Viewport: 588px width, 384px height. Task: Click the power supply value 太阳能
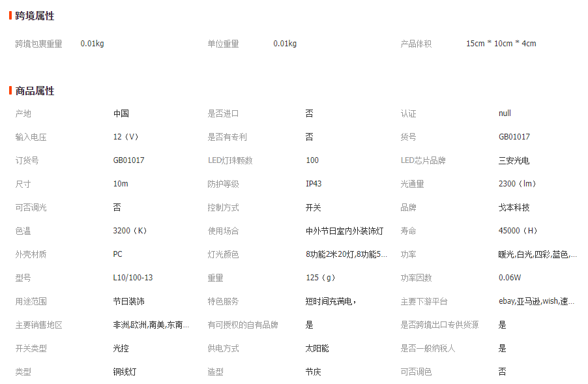point(317,348)
